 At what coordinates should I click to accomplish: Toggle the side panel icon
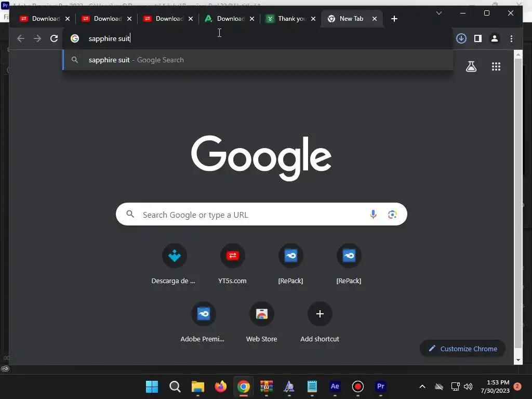point(478,38)
